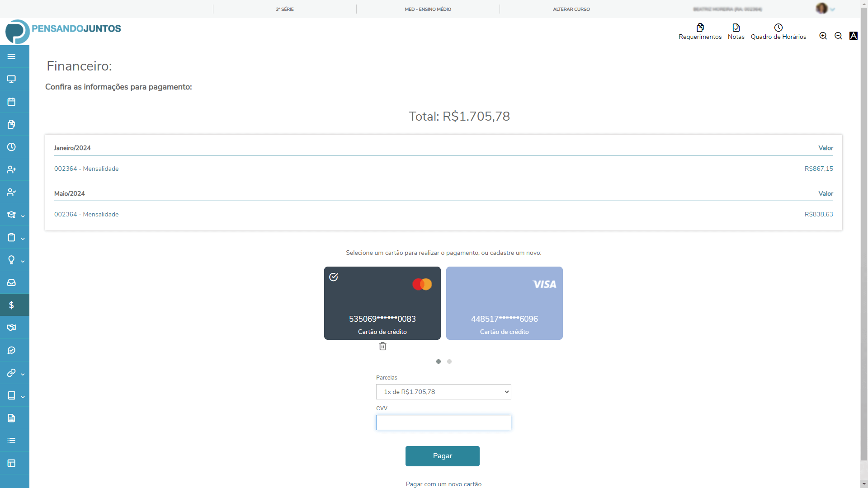Open the Parcelas installment dropdown
Image resolution: width=868 pixels, height=488 pixels.
pos(443,392)
